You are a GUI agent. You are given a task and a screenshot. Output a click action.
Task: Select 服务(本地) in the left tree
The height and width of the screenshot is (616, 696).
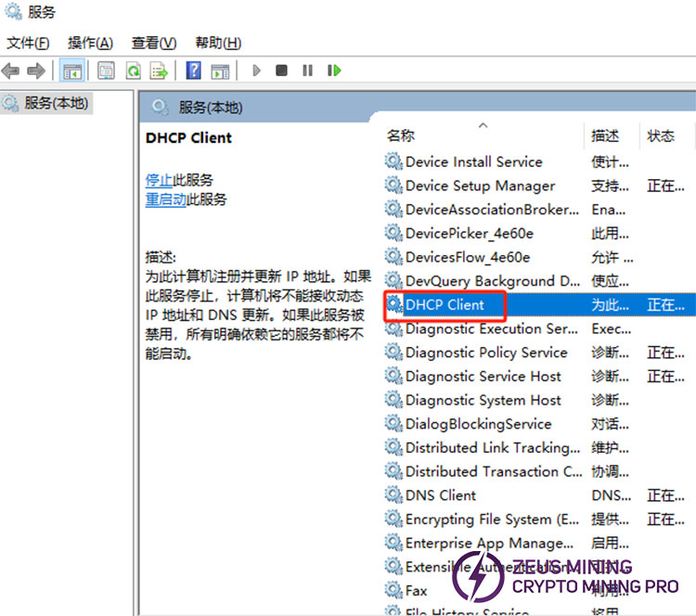56,103
